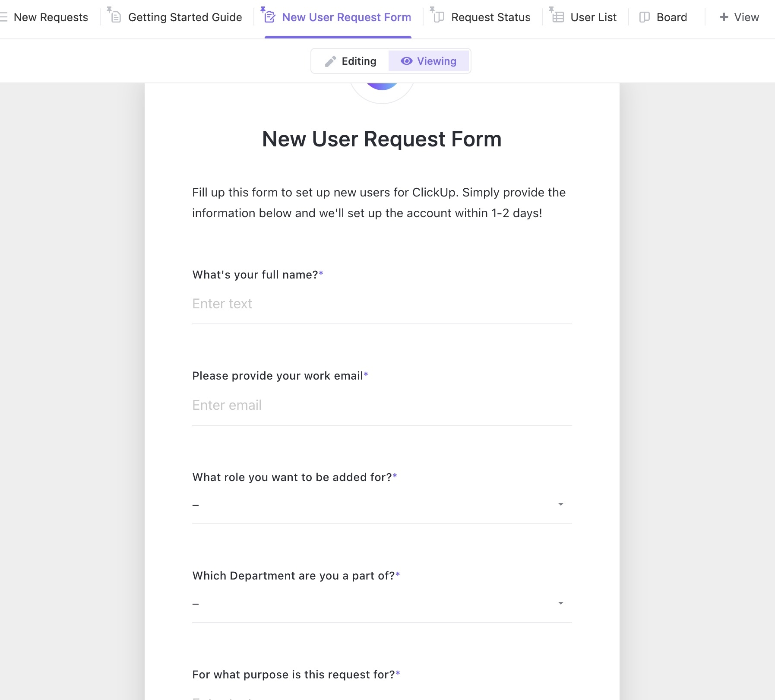Switch to the Request Status tab
Screen dimensions: 775x700
pyautogui.click(x=490, y=17)
